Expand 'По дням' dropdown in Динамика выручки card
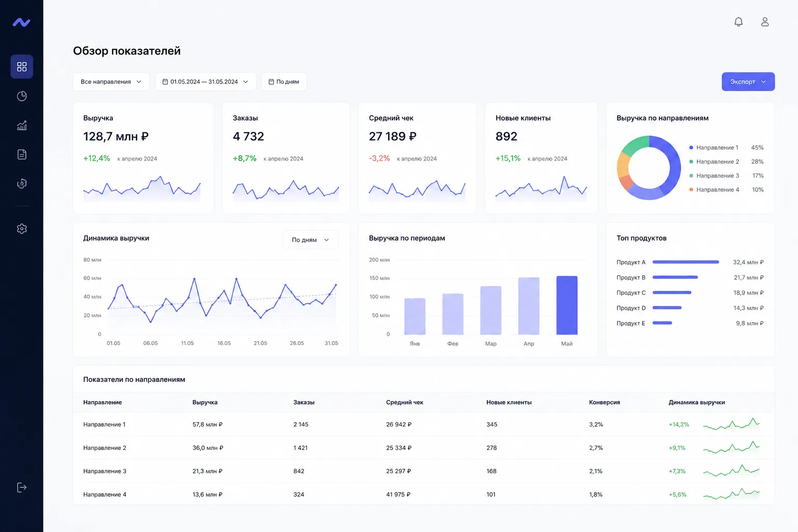 311,240
